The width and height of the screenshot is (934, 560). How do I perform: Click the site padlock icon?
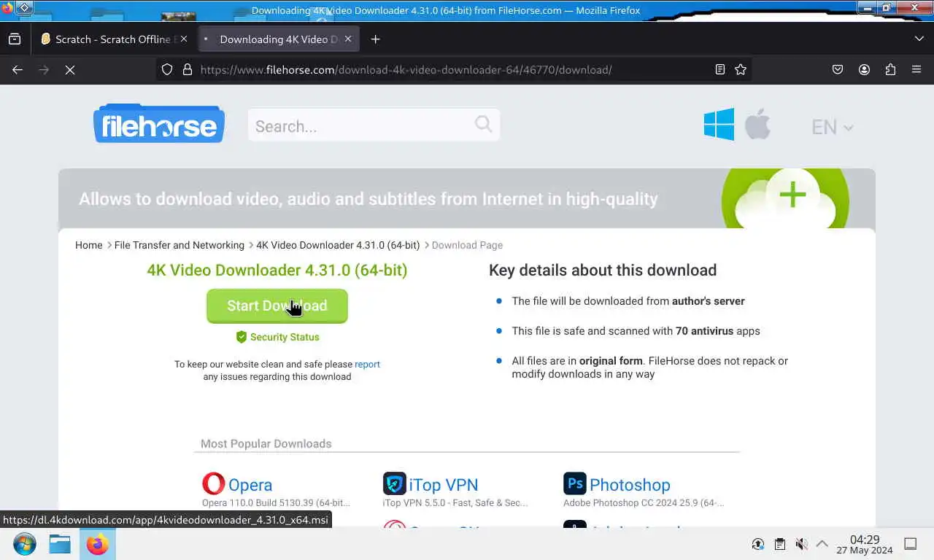pyautogui.click(x=187, y=70)
